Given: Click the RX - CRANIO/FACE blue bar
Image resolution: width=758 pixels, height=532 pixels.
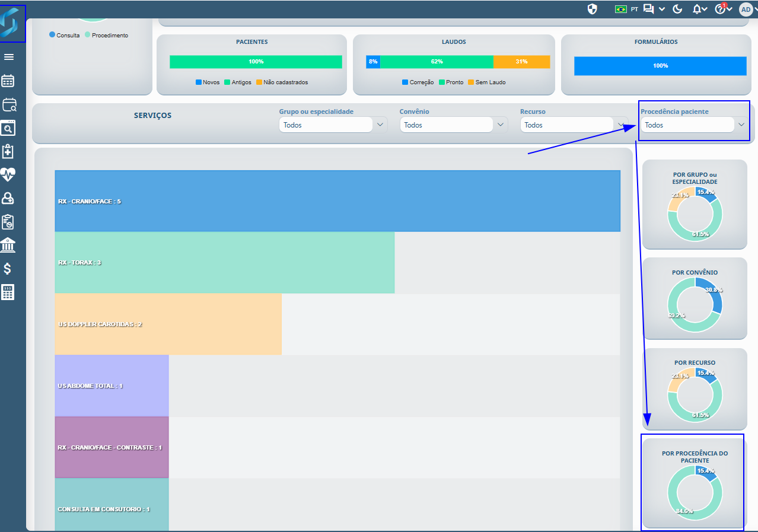Looking at the screenshot, I should click(337, 201).
